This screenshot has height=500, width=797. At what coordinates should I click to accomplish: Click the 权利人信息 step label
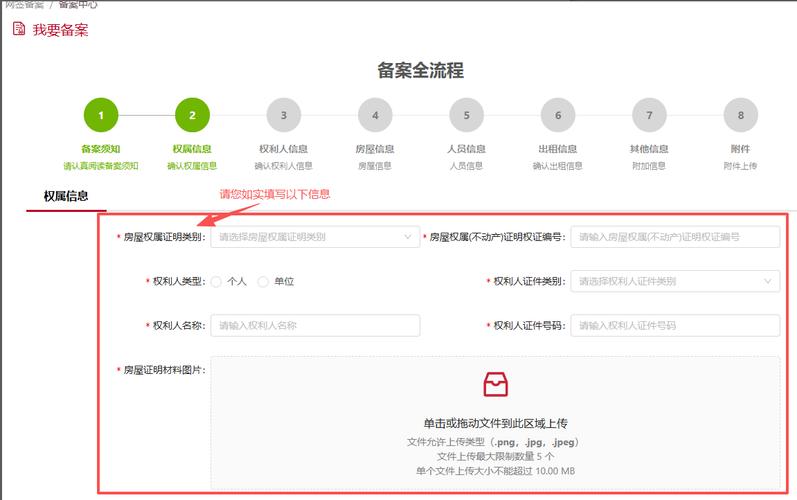284,149
